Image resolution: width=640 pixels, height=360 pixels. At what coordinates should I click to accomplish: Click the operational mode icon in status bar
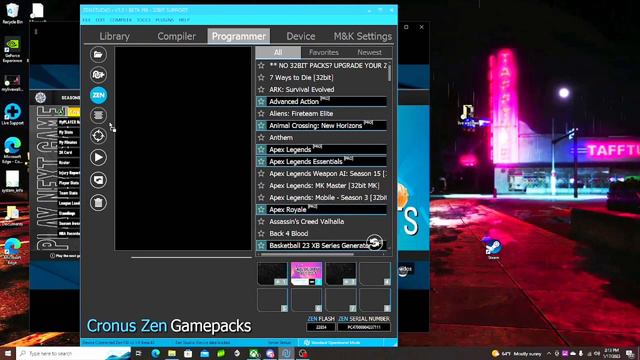pyautogui.click(x=307, y=342)
